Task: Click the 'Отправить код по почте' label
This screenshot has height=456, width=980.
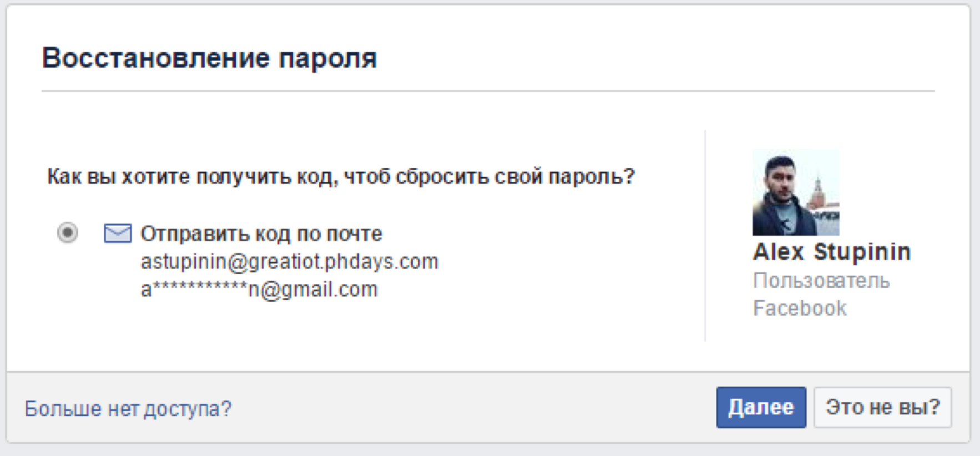Action: coord(261,234)
